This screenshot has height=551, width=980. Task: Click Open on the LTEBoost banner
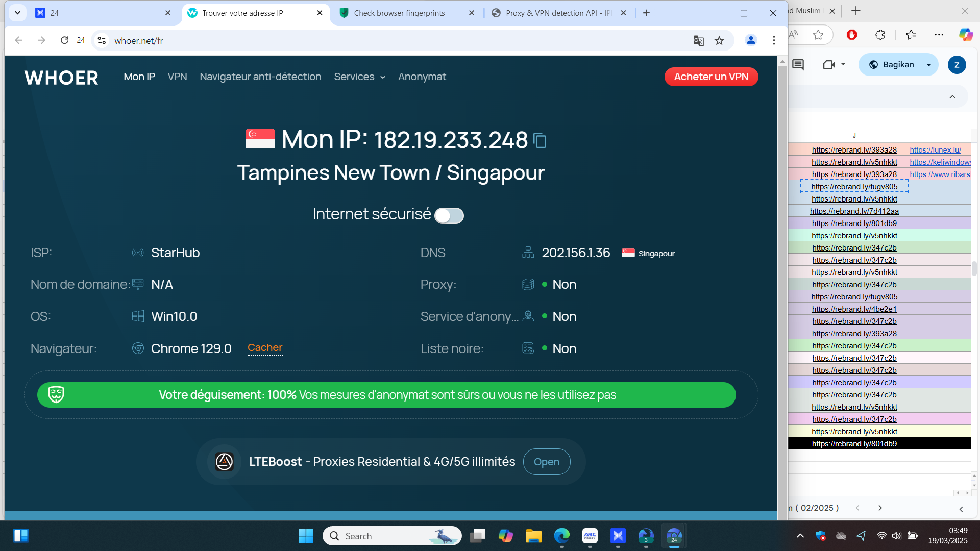547,462
